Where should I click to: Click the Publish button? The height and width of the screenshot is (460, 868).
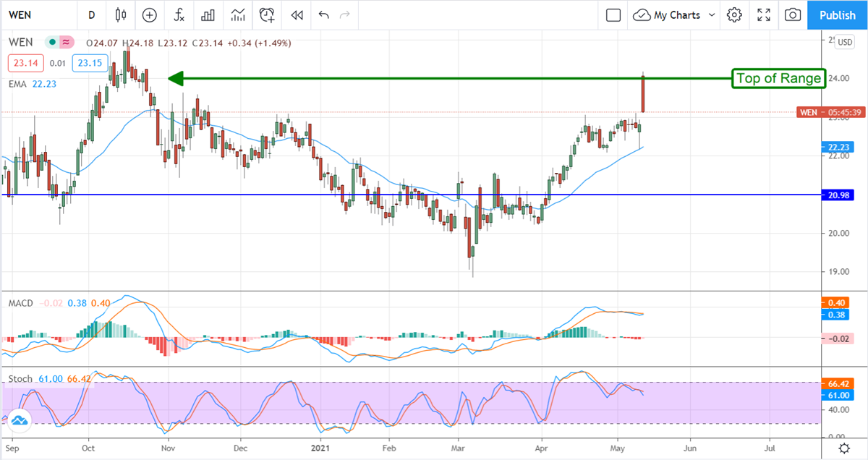[x=838, y=14]
